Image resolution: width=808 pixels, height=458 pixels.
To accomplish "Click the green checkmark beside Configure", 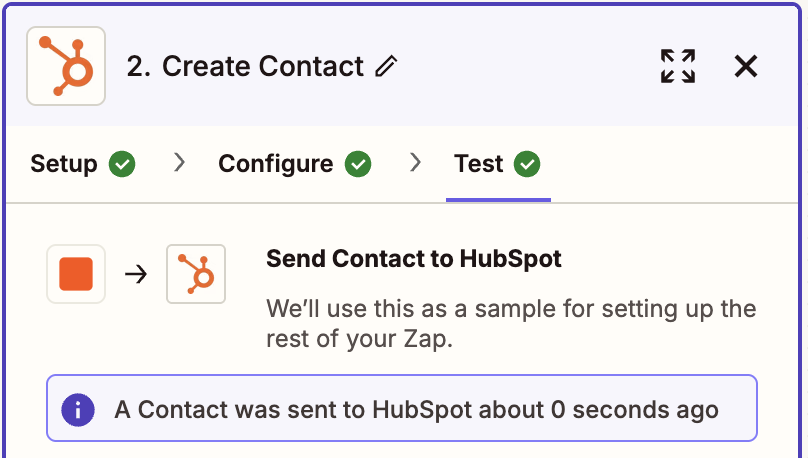I will [358, 164].
